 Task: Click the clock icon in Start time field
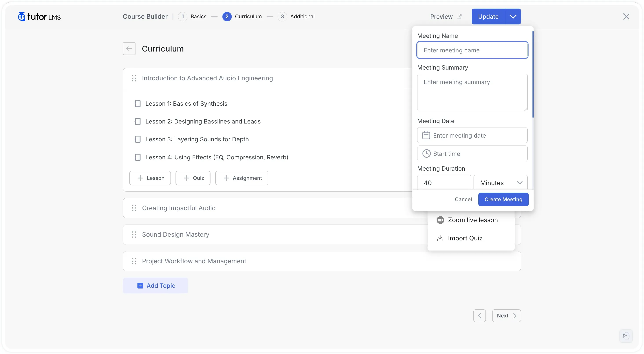(426, 153)
